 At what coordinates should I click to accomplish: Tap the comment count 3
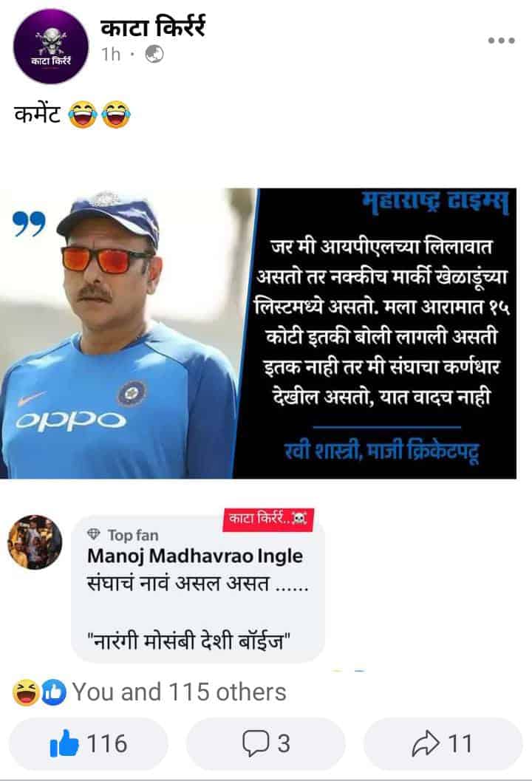[284, 743]
